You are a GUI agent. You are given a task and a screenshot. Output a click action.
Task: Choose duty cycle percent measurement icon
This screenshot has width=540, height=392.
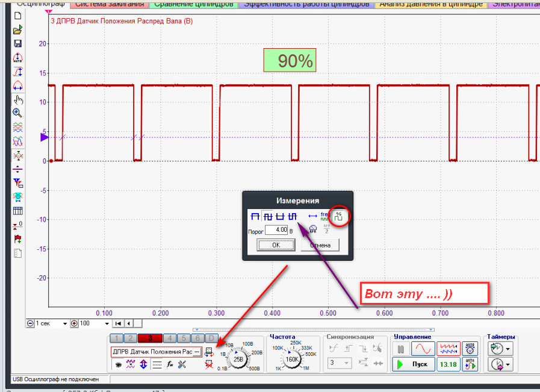tap(339, 216)
